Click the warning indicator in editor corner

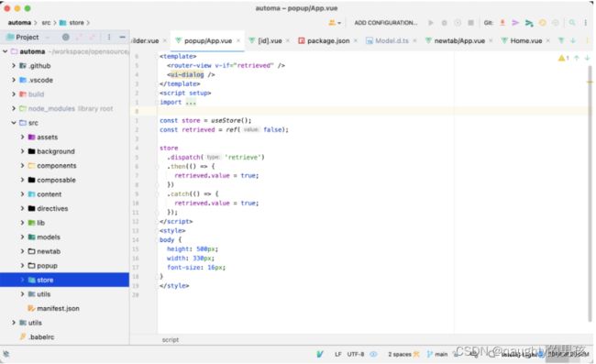(x=563, y=58)
